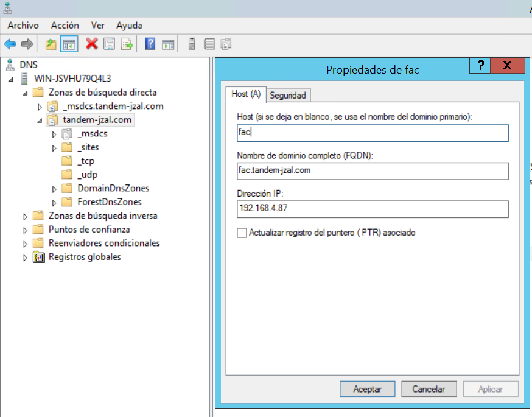Toggle the show/hide console tree icon
Image resolution: width=532 pixels, height=417 pixels.
click(x=69, y=44)
